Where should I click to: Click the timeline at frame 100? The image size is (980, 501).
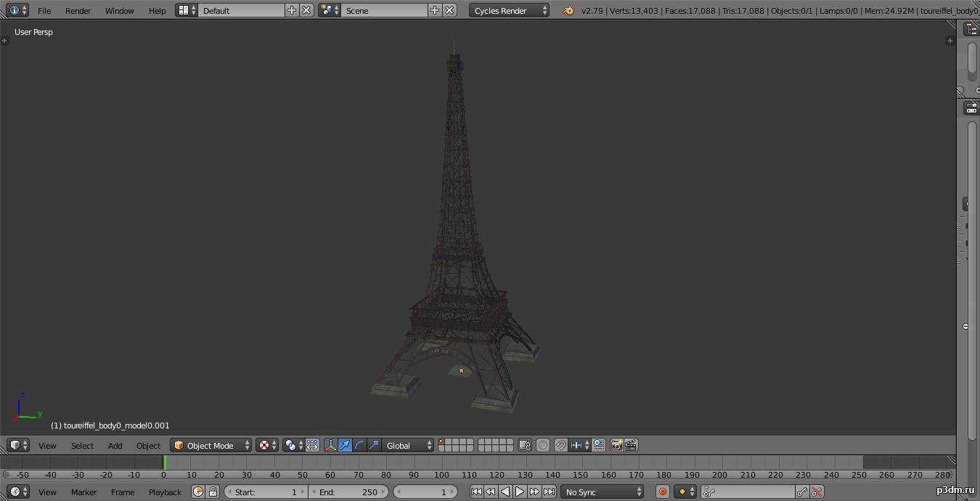coord(441,463)
